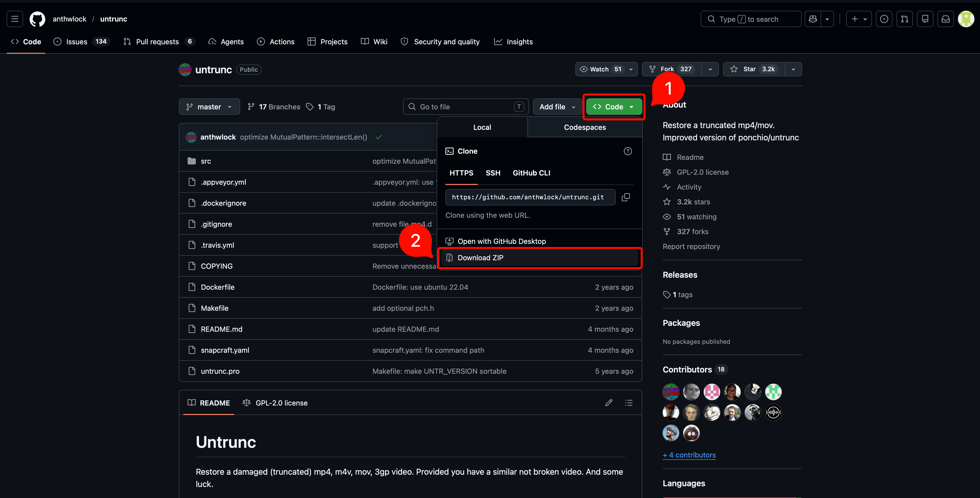
Task: Open + 4 contributors link
Action: [x=689, y=455]
